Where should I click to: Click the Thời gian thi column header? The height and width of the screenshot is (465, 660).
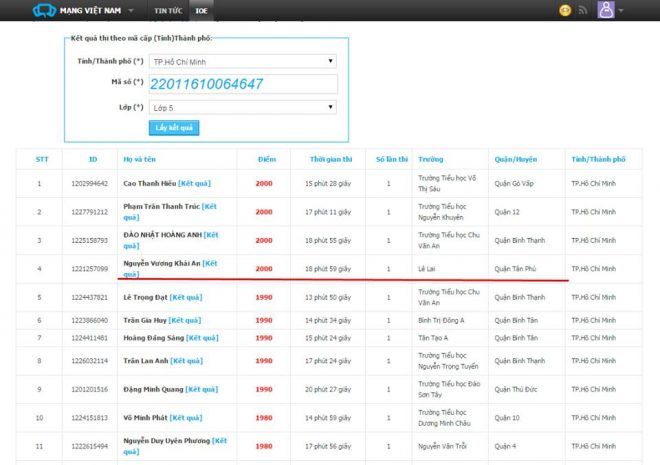[331, 159]
